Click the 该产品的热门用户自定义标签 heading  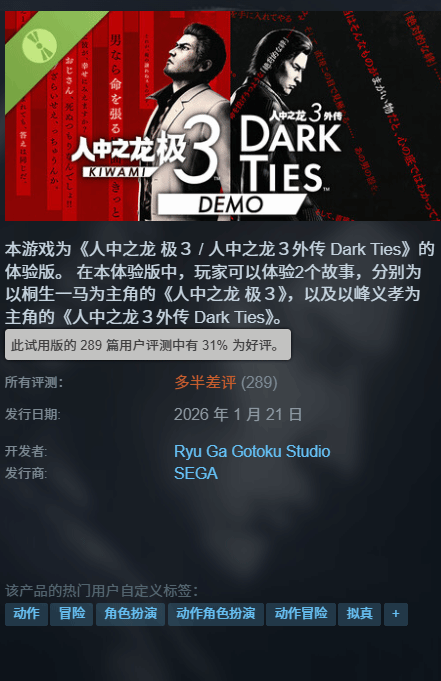[101, 591]
